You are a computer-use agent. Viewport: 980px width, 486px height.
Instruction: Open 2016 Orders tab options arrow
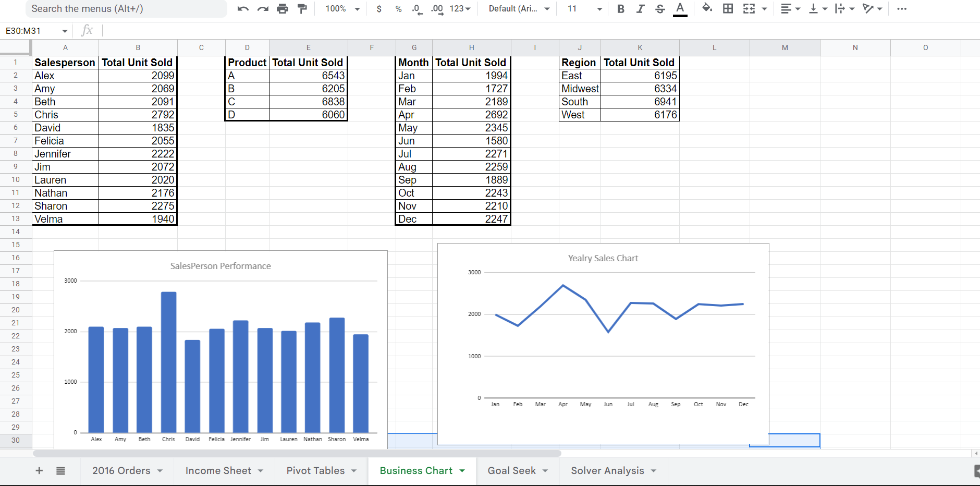click(160, 471)
